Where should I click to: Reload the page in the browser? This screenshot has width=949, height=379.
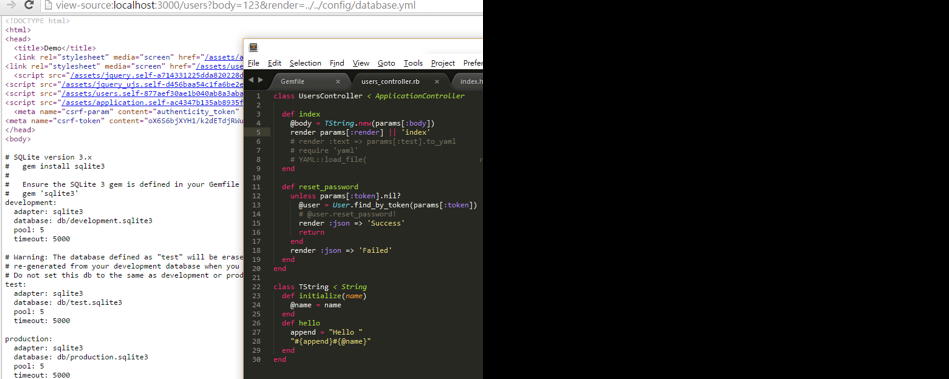(28, 5)
